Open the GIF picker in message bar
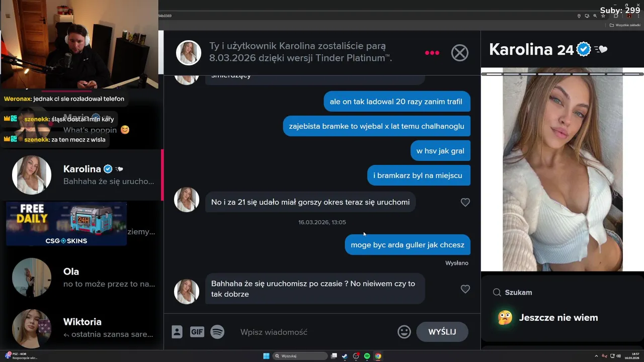Image resolution: width=644 pixels, height=362 pixels. tap(197, 332)
